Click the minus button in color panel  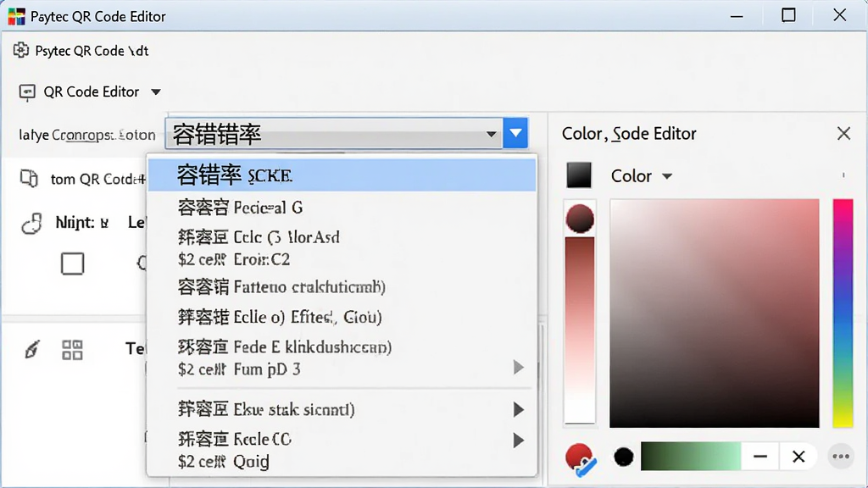coord(760,457)
